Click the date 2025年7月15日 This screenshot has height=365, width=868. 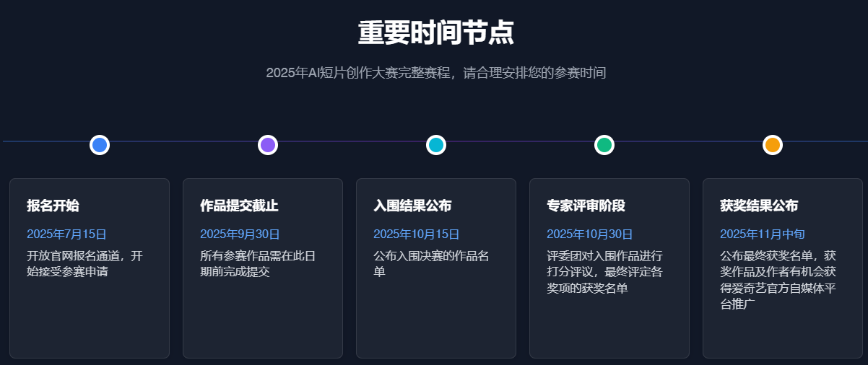(66, 234)
